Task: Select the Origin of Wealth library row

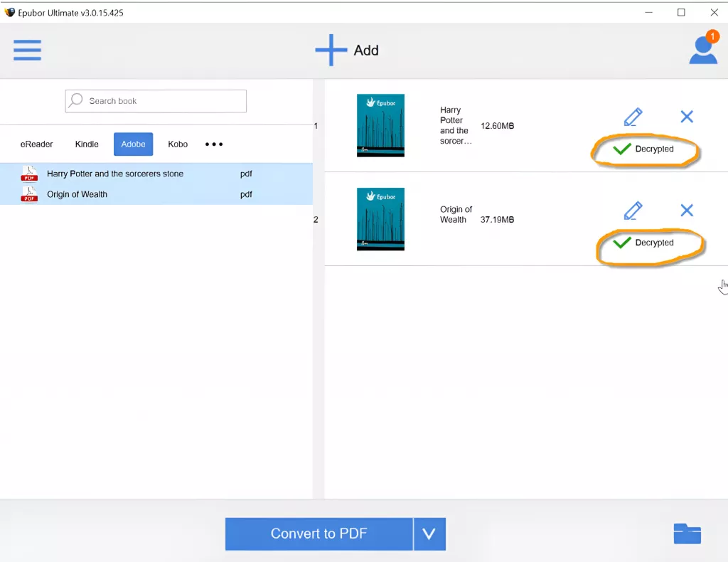Action: (156, 194)
